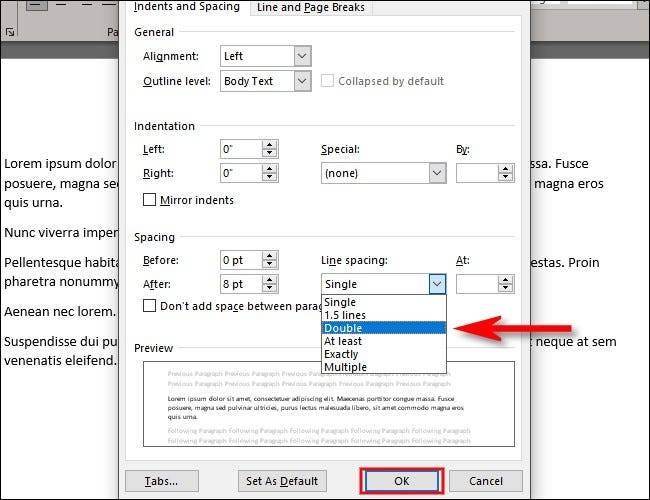The width and height of the screenshot is (650, 500).
Task: Check the Collapsed by default box
Action: coord(328,81)
